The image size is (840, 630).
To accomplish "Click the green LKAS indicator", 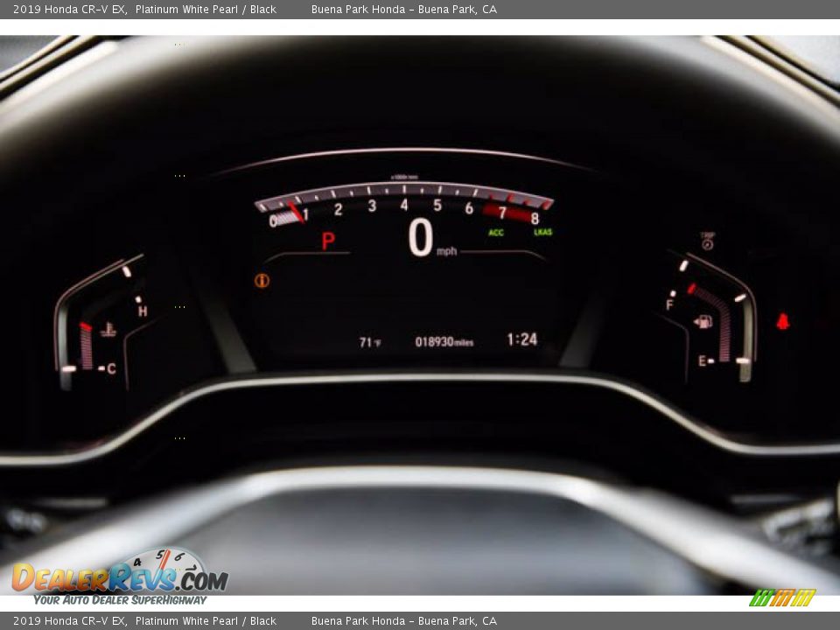I will pos(542,232).
